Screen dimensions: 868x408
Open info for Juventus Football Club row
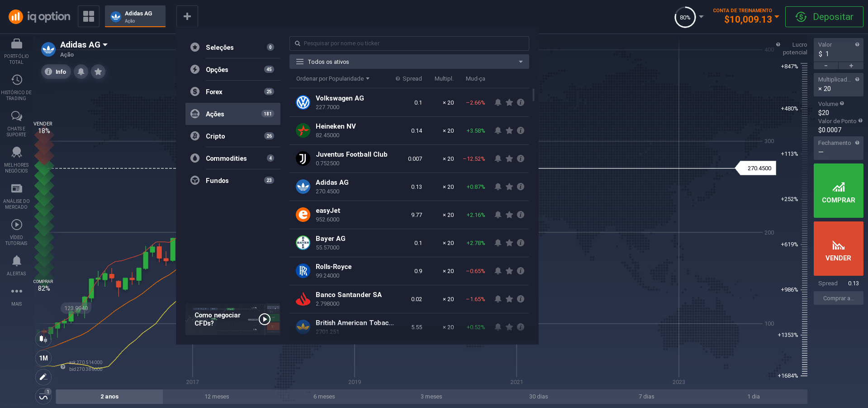click(x=521, y=158)
